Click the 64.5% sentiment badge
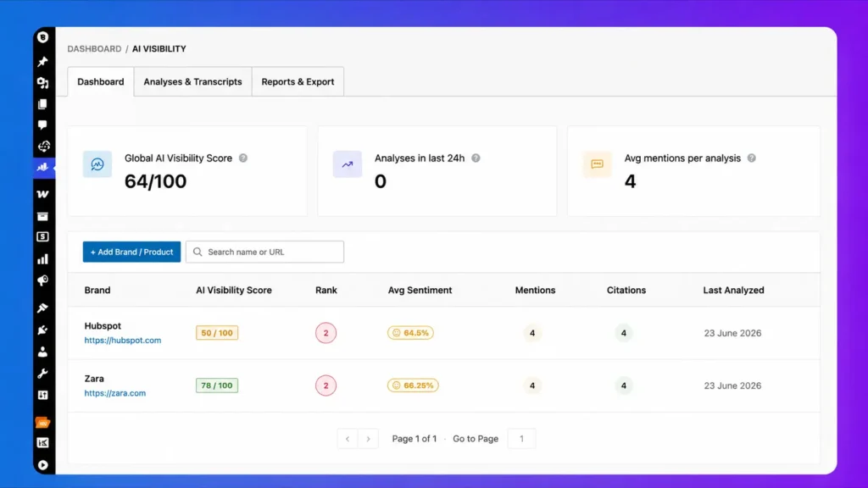The image size is (868, 488). [410, 332]
